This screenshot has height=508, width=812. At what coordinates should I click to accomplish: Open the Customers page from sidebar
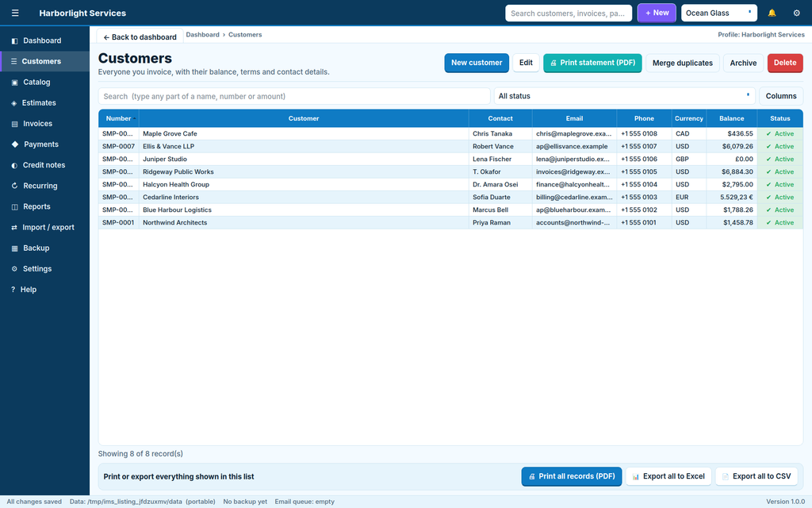pyautogui.click(x=45, y=61)
